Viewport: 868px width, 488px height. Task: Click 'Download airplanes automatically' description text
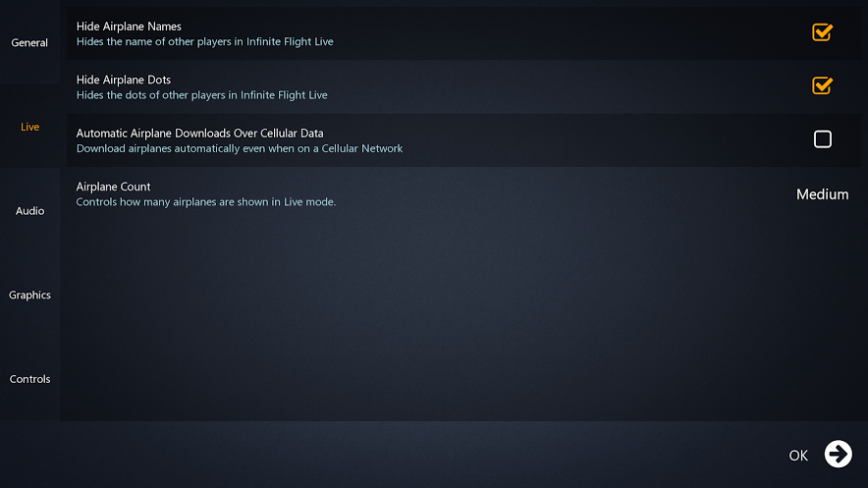(240, 148)
